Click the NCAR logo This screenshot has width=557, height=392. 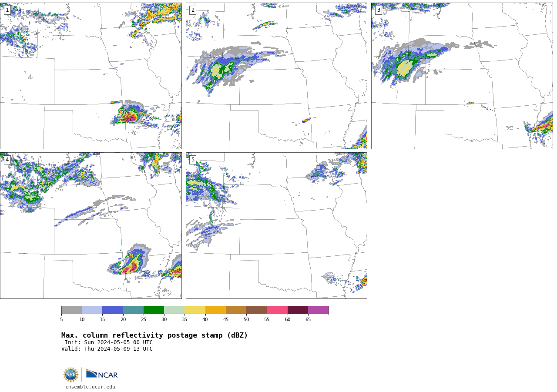tap(102, 374)
